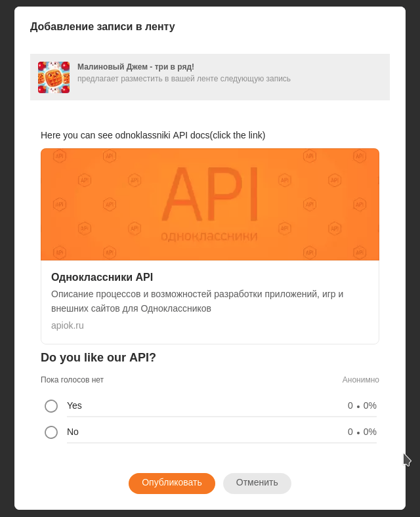Image resolution: width=420 pixels, height=517 pixels.
Task: Click the Малиновый Джем game icon
Action: pos(54,77)
